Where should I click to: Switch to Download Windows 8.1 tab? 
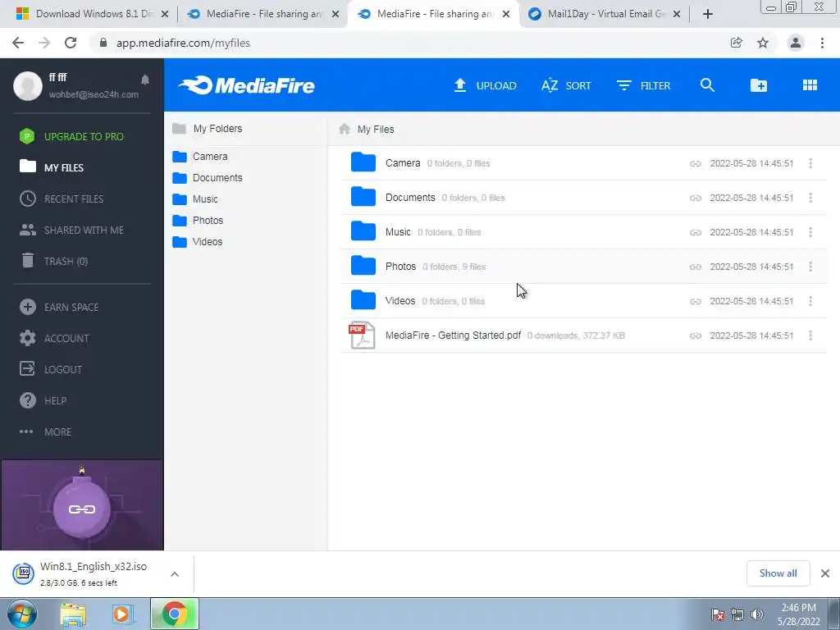coord(92,14)
